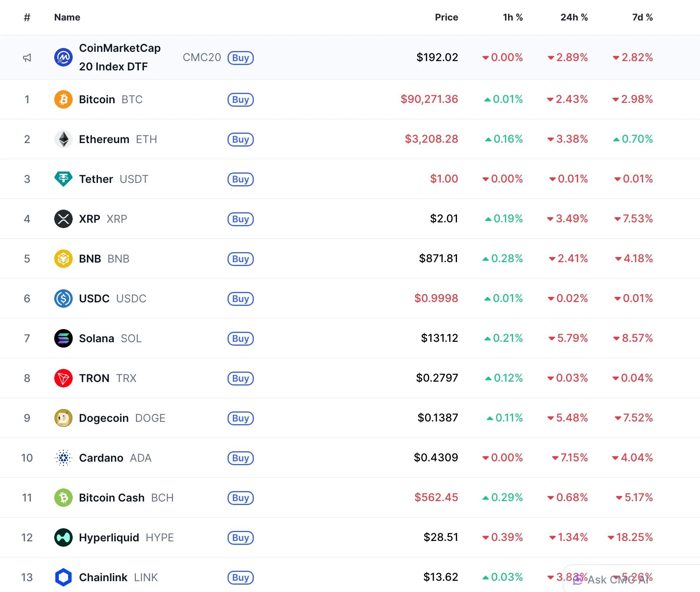The image size is (700, 592).
Task: Open the Bitcoin Cash coin page
Action: [x=112, y=498]
